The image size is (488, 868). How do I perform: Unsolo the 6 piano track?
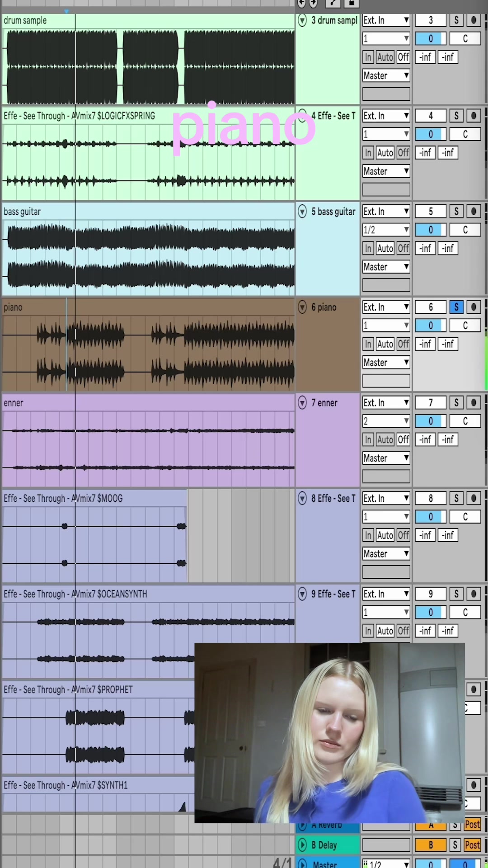click(x=456, y=307)
